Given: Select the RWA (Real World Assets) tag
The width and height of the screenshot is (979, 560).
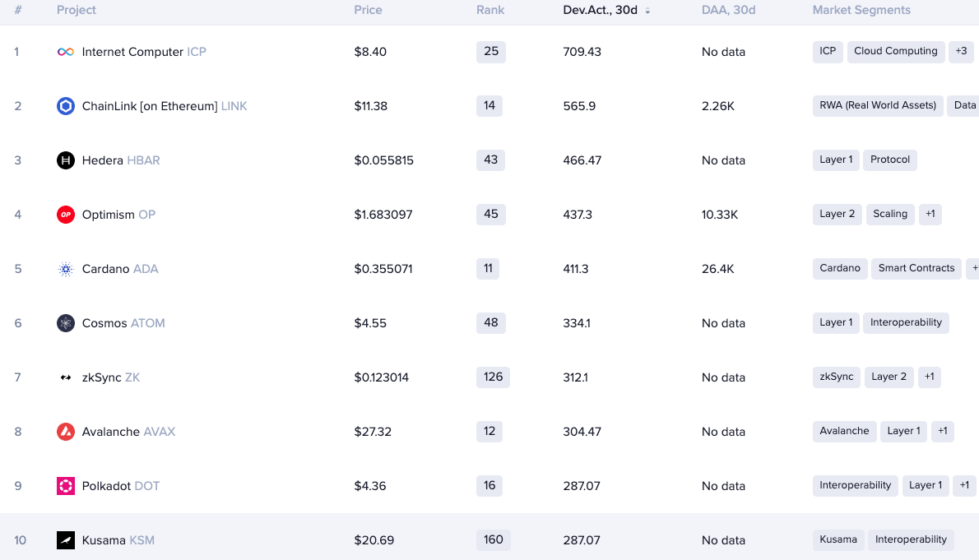Looking at the screenshot, I should [x=878, y=105].
